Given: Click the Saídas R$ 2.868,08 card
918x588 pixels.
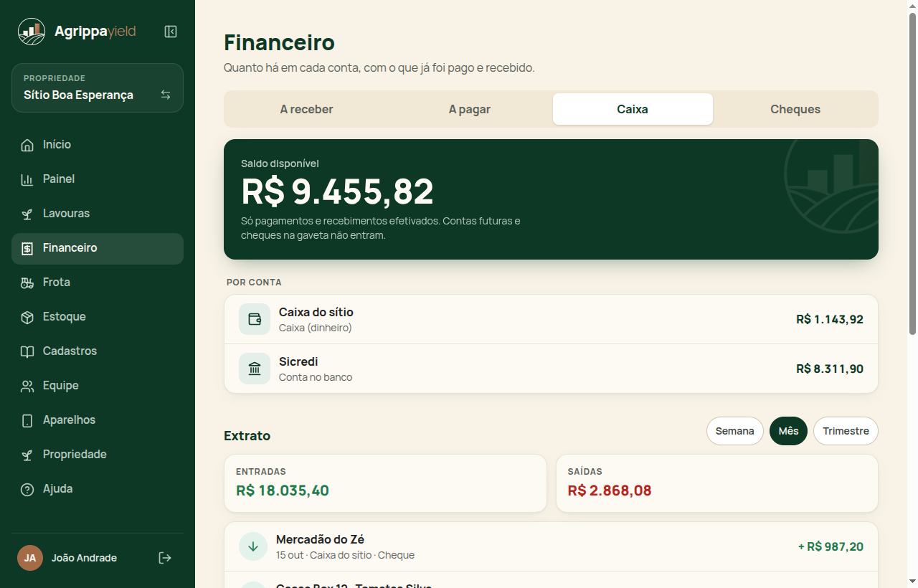Looking at the screenshot, I should pyautogui.click(x=717, y=483).
